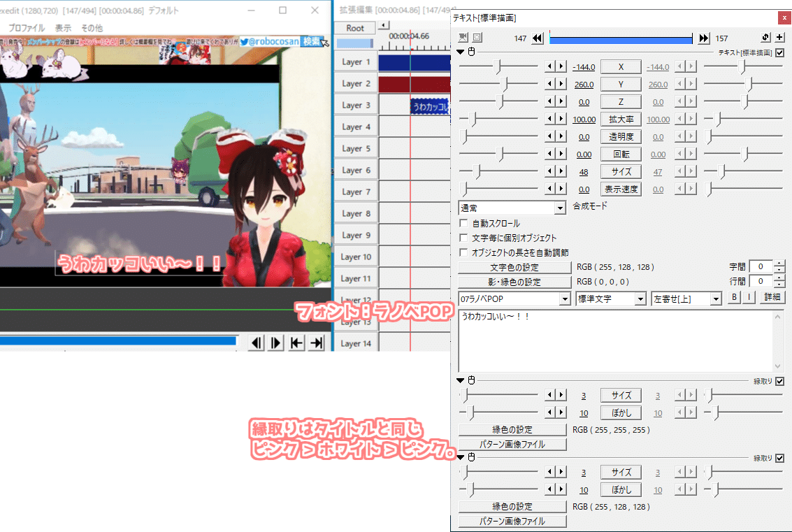
Task: Enable 文字毎に個別オブジェクト checkbox
Action: click(x=463, y=238)
